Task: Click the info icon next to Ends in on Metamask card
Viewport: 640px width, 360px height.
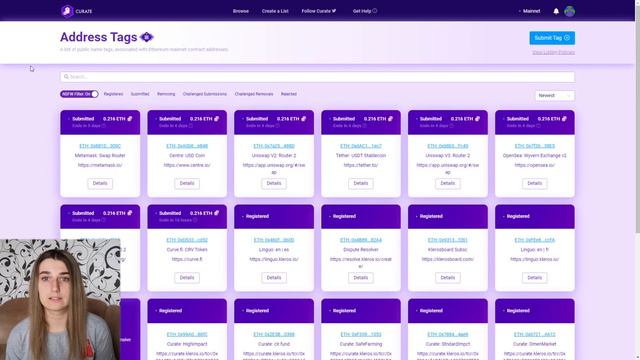Action: coord(104,126)
